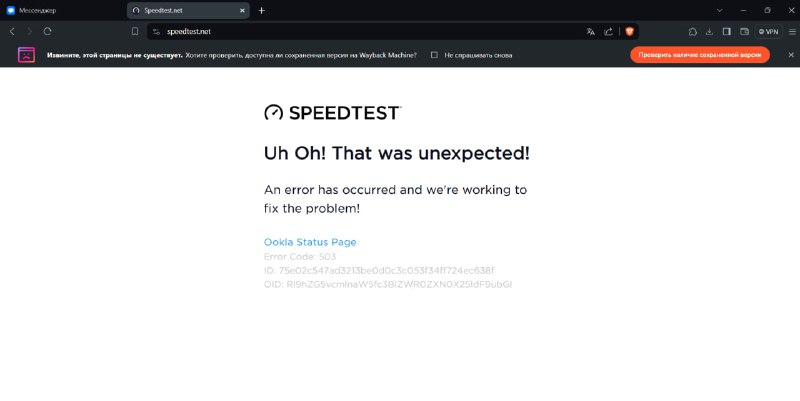Show downloads panel
800x401 pixels.
point(709,32)
